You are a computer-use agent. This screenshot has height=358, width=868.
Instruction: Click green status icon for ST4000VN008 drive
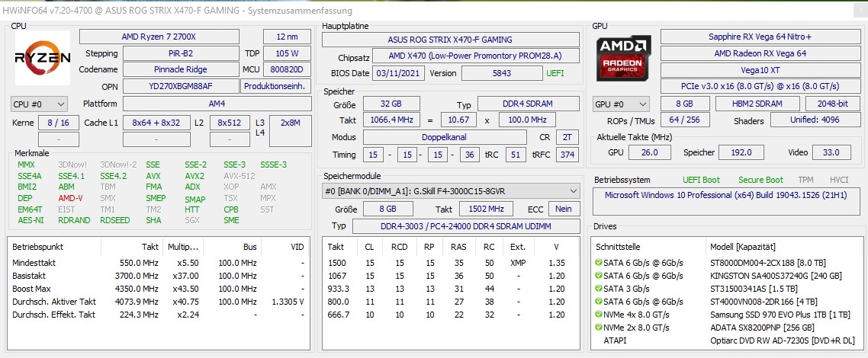[599, 302]
